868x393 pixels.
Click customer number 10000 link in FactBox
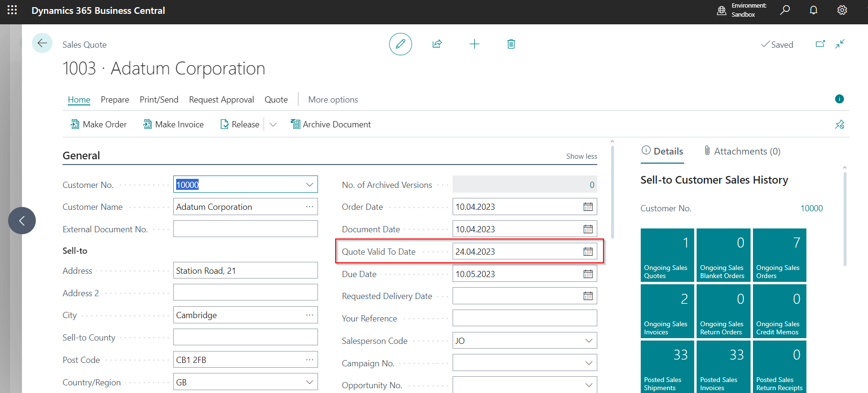(x=812, y=208)
